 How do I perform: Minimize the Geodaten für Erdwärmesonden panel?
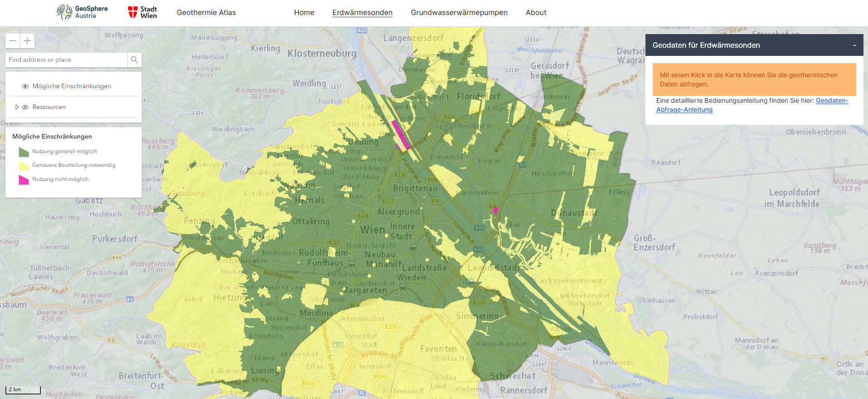(x=854, y=45)
